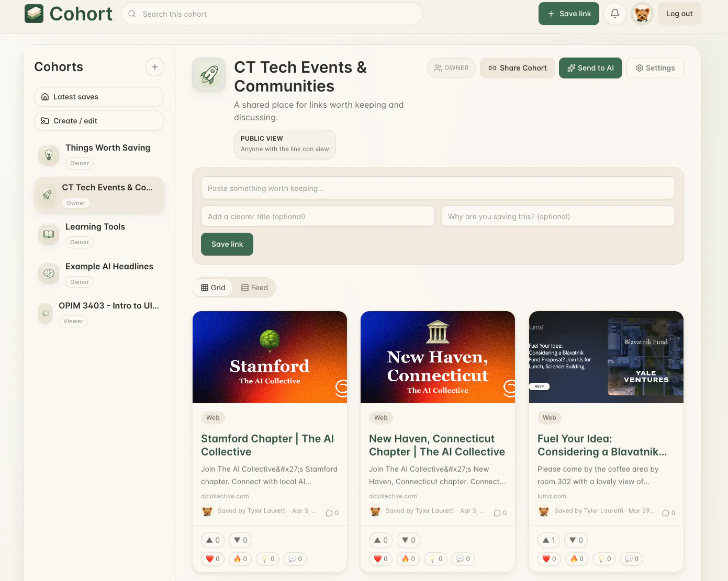728x581 pixels.
Task: Add speech bubble reaction to Stamford card
Action: pos(295,559)
